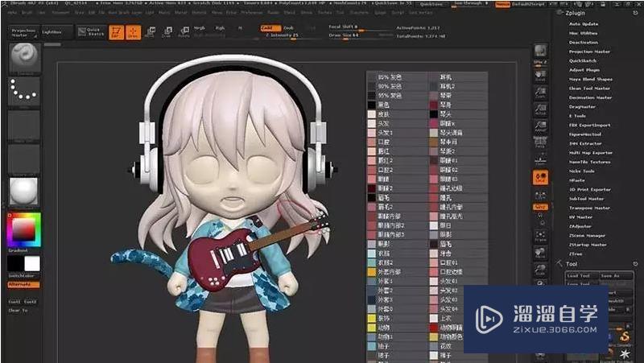The width and height of the screenshot is (644, 363).
Task: Open the current brush thumbnail
Action: coord(24,57)
